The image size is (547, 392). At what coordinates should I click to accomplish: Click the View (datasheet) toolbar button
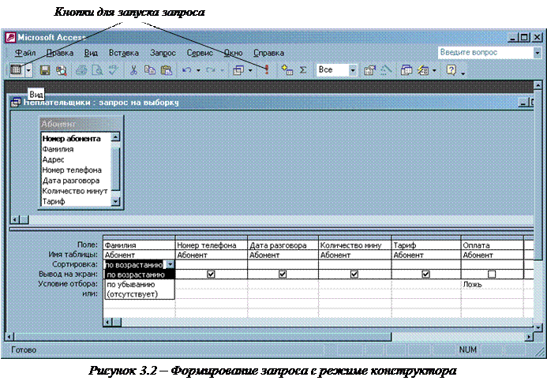[16, 70]
